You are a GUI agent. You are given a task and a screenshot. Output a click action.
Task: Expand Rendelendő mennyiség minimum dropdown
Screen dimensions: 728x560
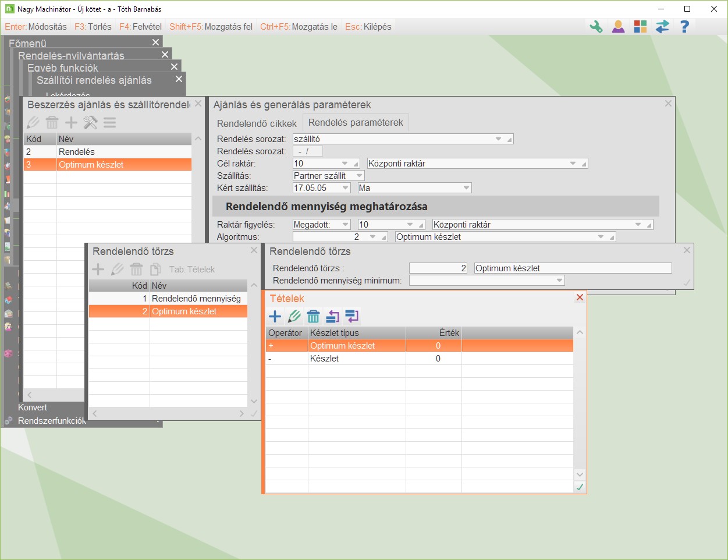tap(559, 281)
